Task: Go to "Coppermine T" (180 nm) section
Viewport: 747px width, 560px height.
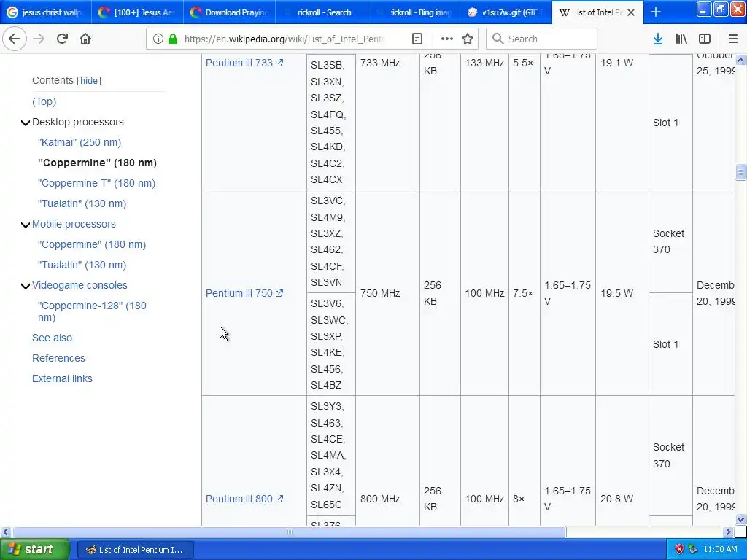Action: click(x=97, y=183)
